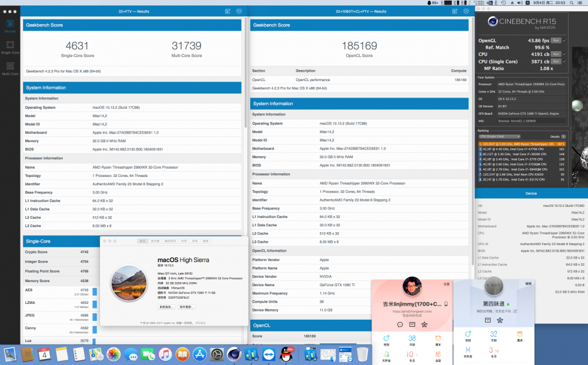Run the CPU test in Cinebench
This screenshot has height=365, width=588.
tap(556, 54)
